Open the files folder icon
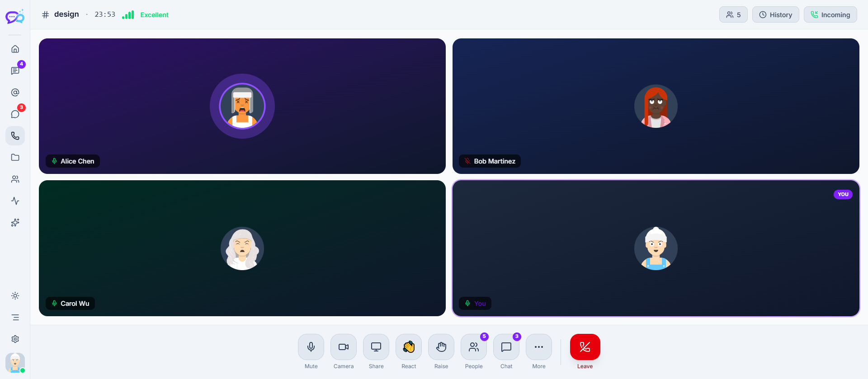 tap(15, 157)
